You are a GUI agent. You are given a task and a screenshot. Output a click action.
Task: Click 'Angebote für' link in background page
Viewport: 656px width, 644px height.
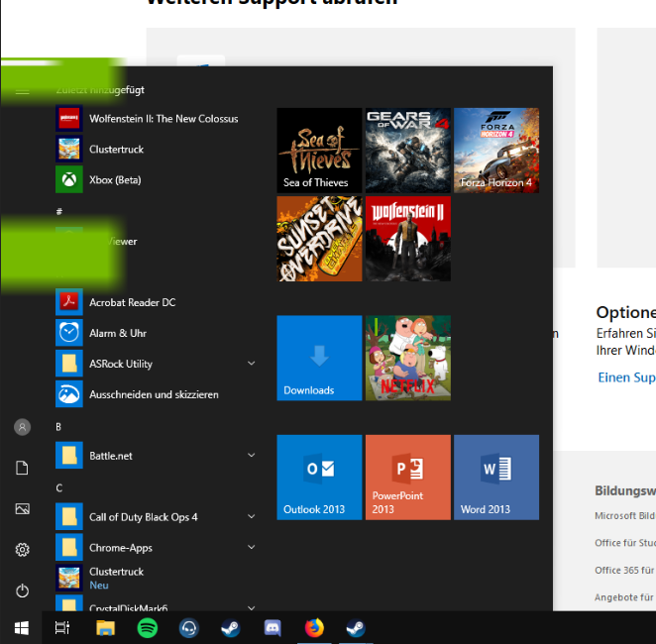click(625, 597)
